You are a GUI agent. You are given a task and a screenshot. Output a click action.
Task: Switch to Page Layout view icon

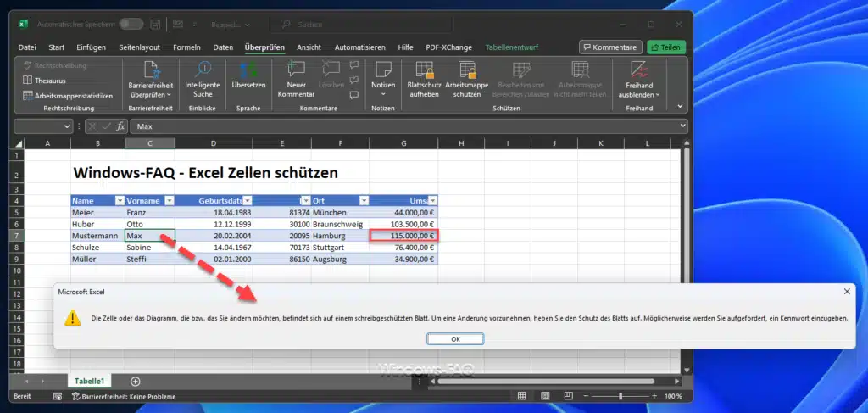545,396
